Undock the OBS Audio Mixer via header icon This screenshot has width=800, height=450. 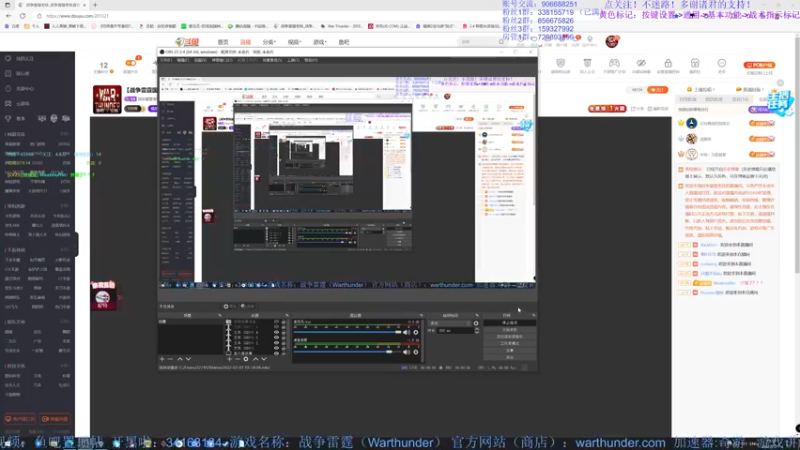point(421,315)
